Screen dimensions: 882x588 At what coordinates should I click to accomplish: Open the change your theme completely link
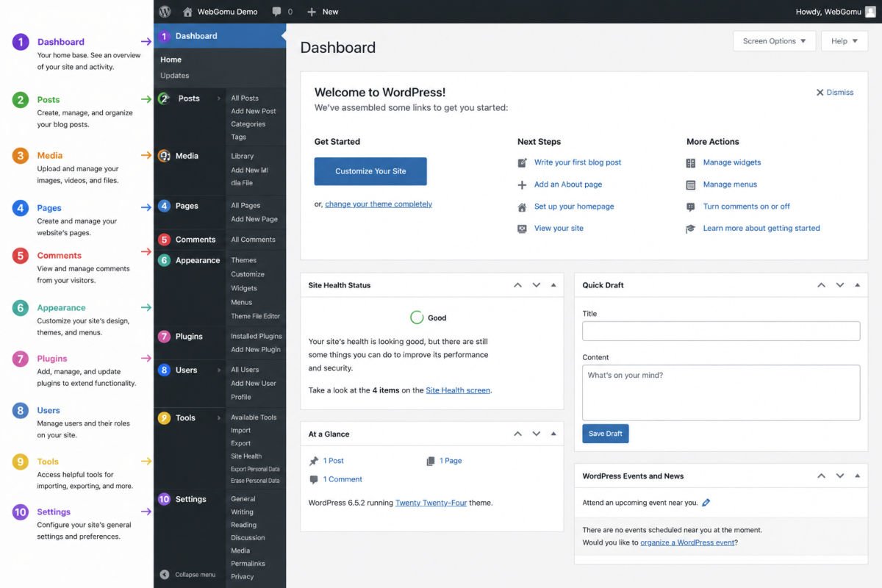coord(379,204)
